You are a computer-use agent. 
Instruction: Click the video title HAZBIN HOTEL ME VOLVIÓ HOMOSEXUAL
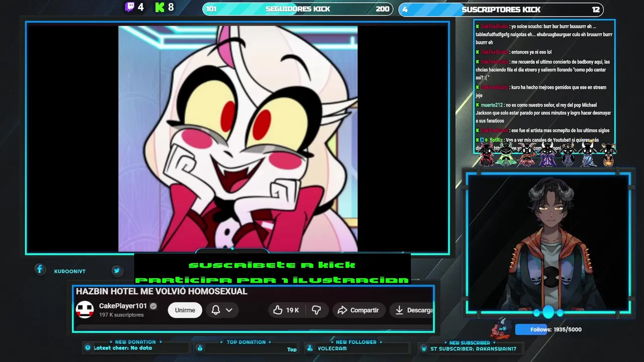pos(162,292)
